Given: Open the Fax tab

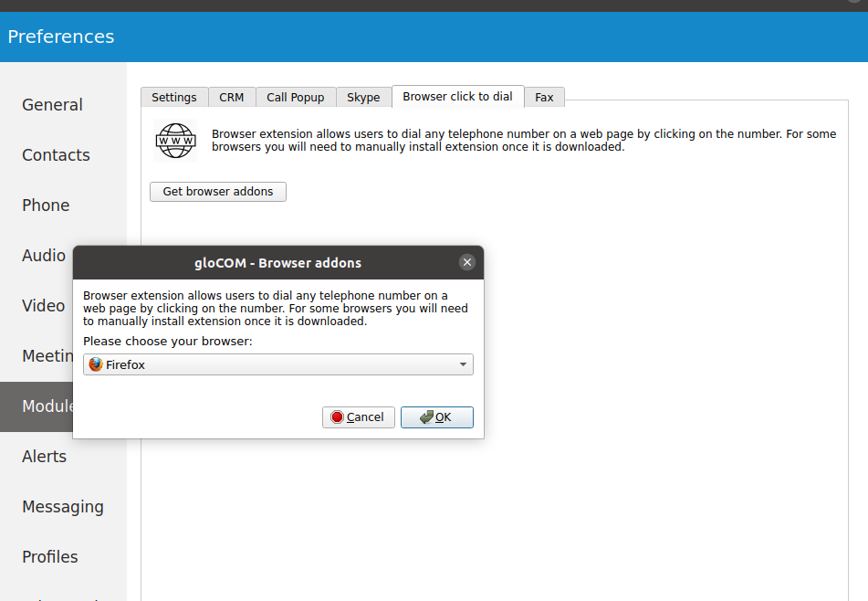Looking at the screenshot, I should click(x=544, y=97).
